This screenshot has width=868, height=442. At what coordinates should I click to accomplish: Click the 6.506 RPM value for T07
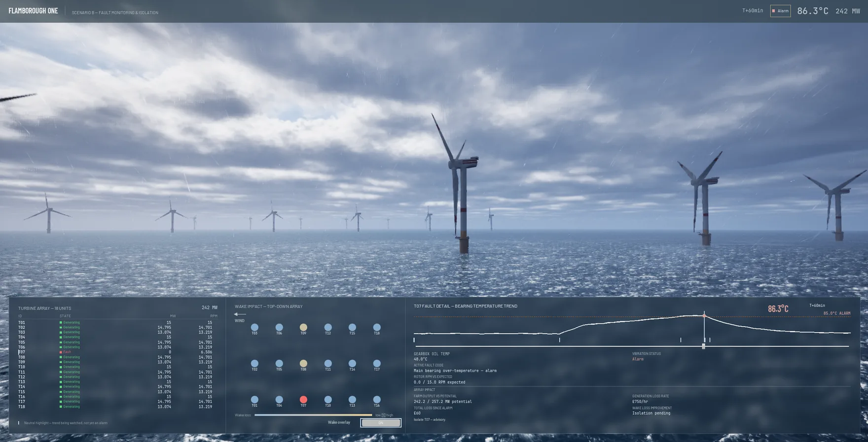coord(207,352)
